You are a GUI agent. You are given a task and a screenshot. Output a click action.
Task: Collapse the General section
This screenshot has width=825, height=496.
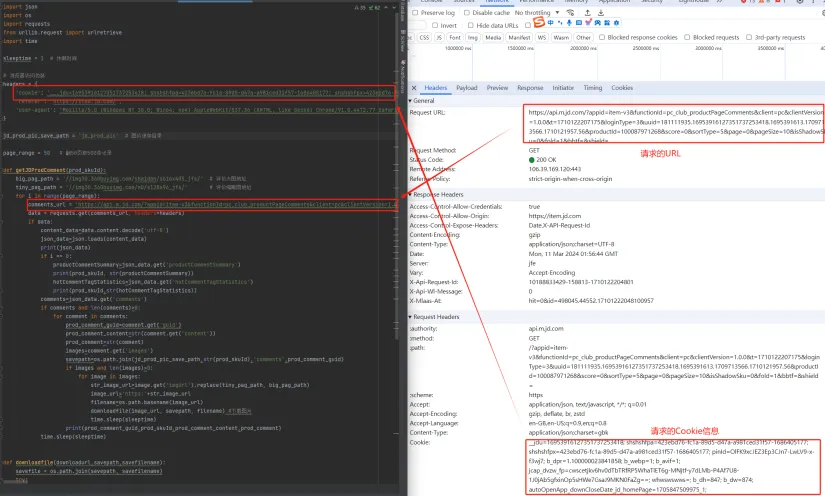click(x=411, y=101)
